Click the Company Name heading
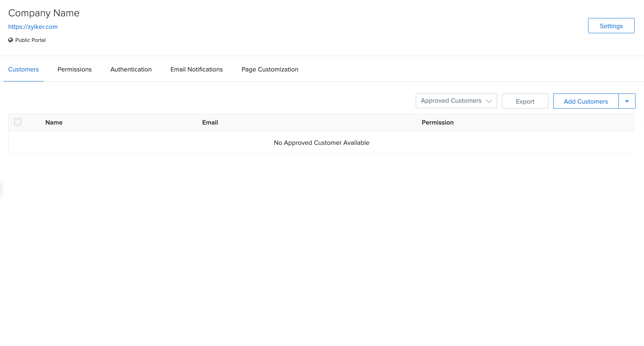This screenshot has height=346, width=644. pyautogui.click(x=44, y=13)
